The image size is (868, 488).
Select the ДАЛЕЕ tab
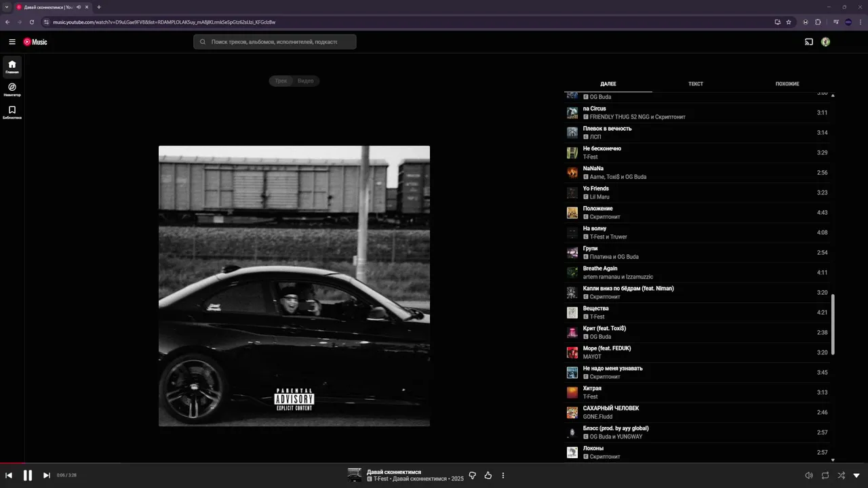tap(608, 84)
